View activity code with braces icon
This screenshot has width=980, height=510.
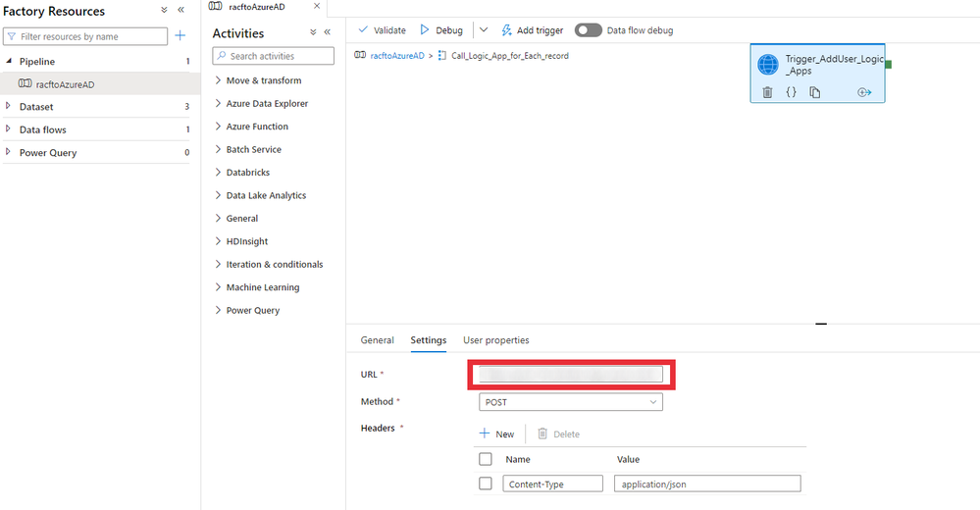(x=792, y=92)
